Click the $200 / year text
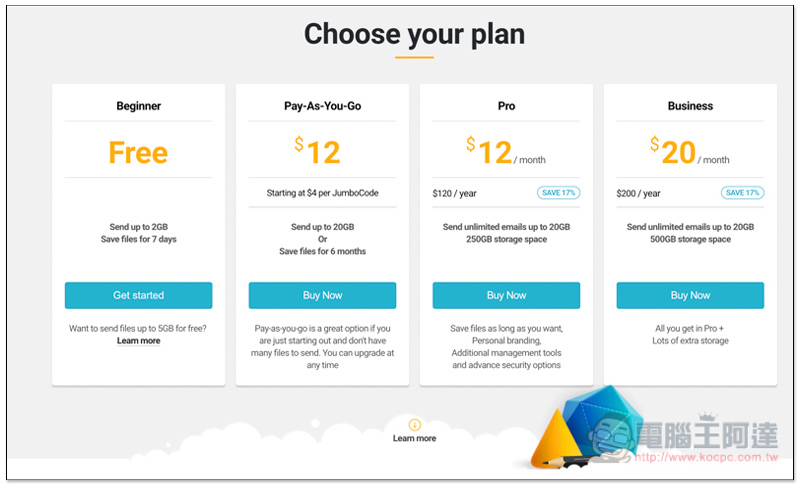The height and width of the screenshot is (486, 800). 638,193
